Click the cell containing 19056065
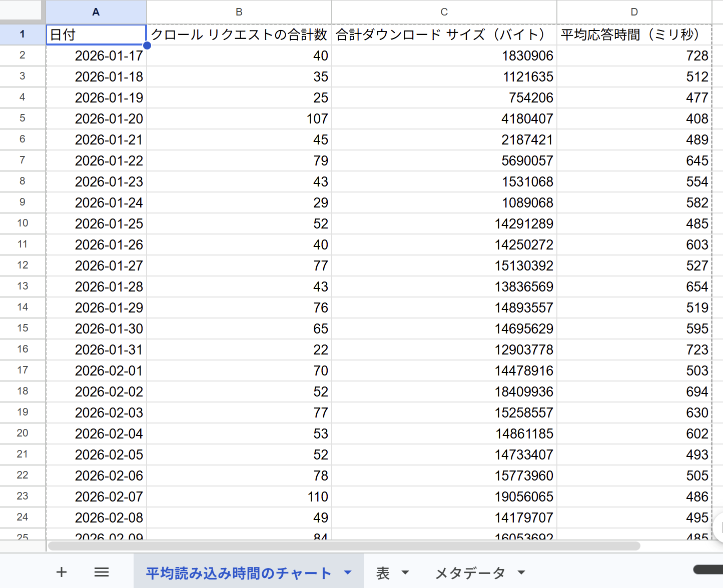The height and width of the screenshot is (588, 723). click(444, 496)
